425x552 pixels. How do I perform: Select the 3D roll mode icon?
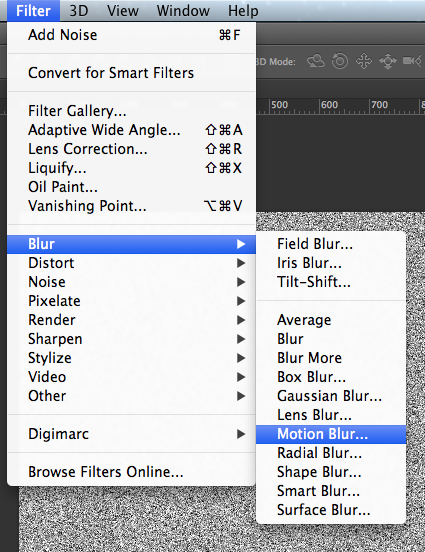tap(340, 61)
